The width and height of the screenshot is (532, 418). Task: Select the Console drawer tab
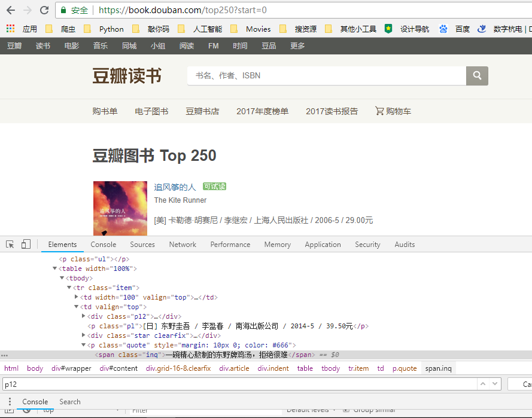point(35,401)
